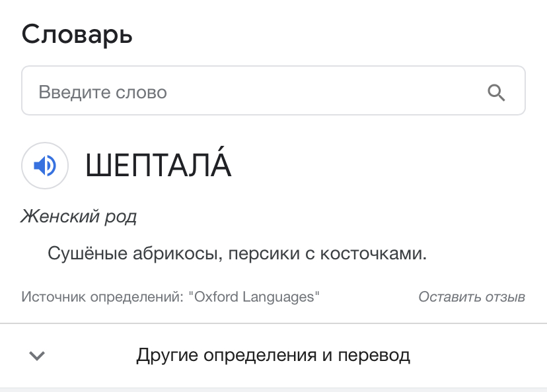Click the word "род" under the headword
The image size is (547, 392).
(121, 217)
